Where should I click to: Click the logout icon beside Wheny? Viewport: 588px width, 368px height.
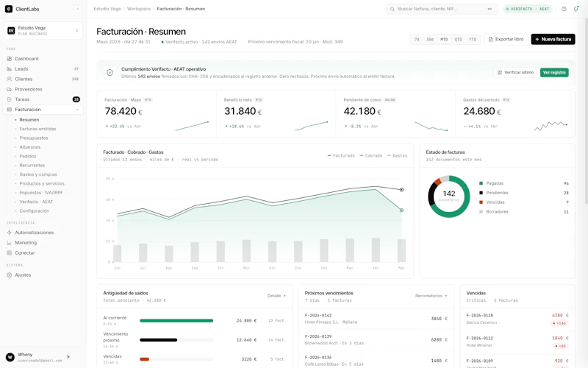(x=68, y=357)
